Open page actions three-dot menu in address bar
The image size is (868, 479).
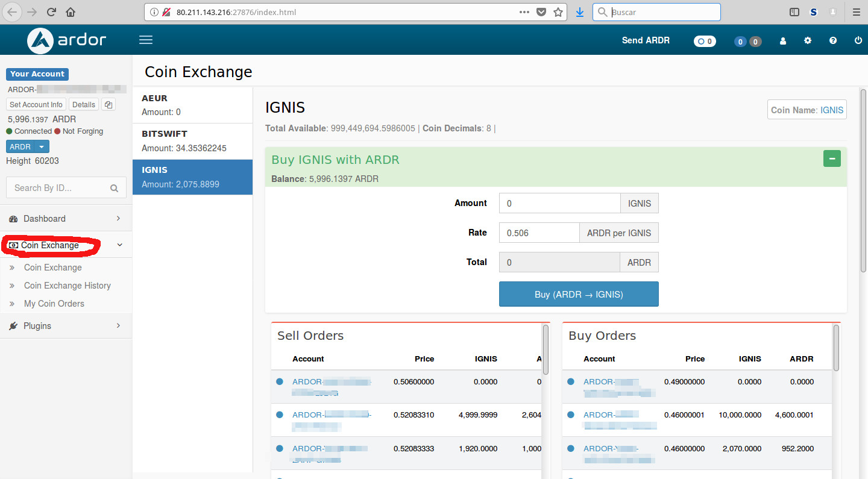click(x=524, y=12)
